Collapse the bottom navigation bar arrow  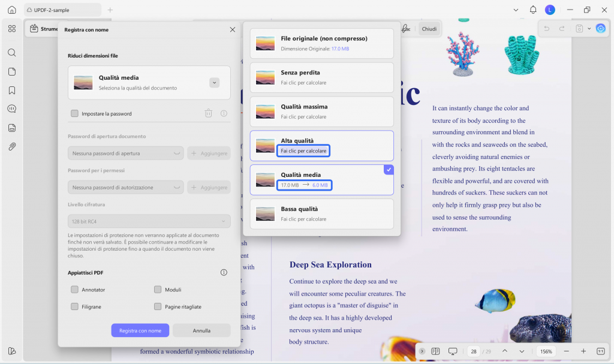[x=422, y=351]
